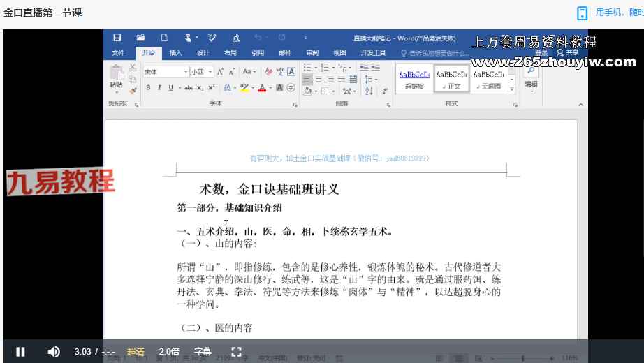The width and height of the screenshot is (644, 363).
Task: Click the Bold formatting button
Action: click(148, 88)
